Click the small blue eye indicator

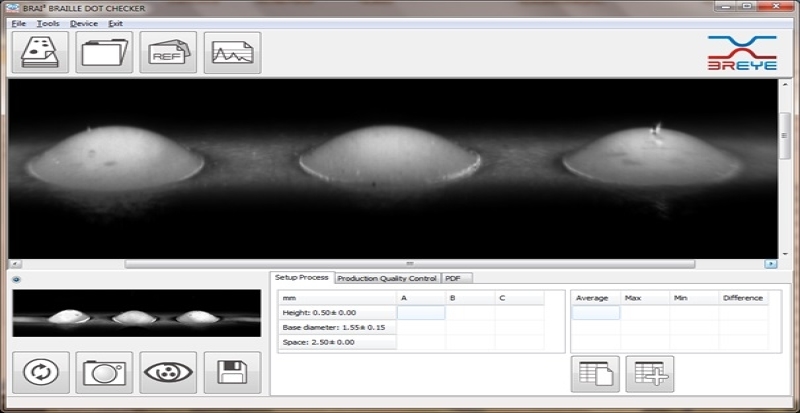(x=16, y=280)
